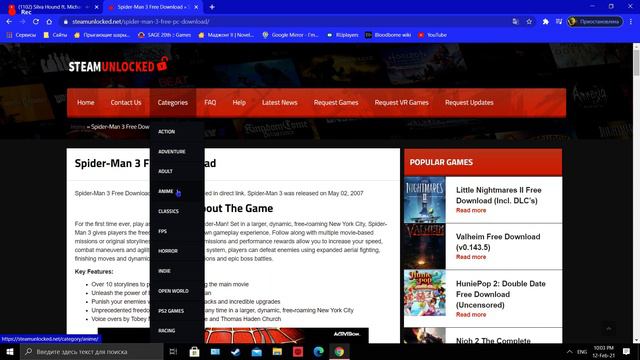Select the Racing category
This screenshot has width=640, height=360.
(167, 331)
